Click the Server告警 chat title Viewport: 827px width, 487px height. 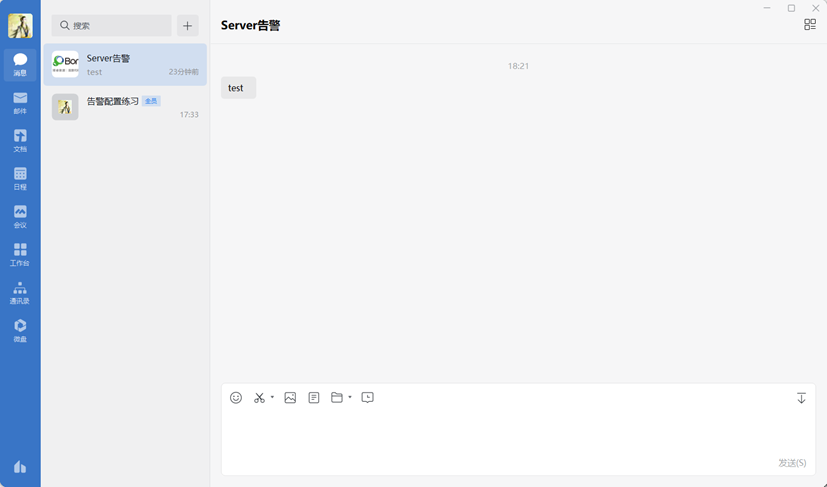click(x=251, y=25)
